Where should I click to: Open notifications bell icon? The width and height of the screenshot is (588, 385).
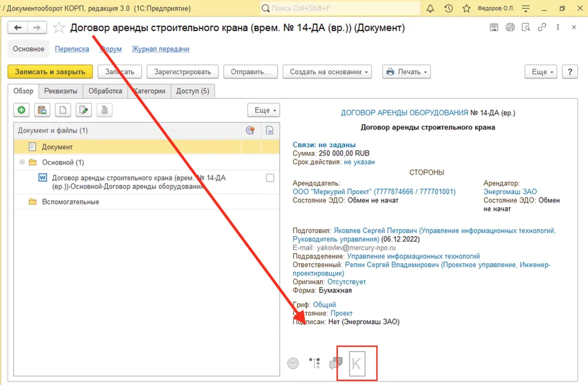[x=430, y=8]
